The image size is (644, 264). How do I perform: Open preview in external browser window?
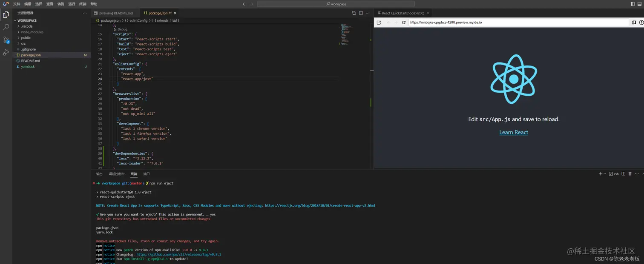379,23
